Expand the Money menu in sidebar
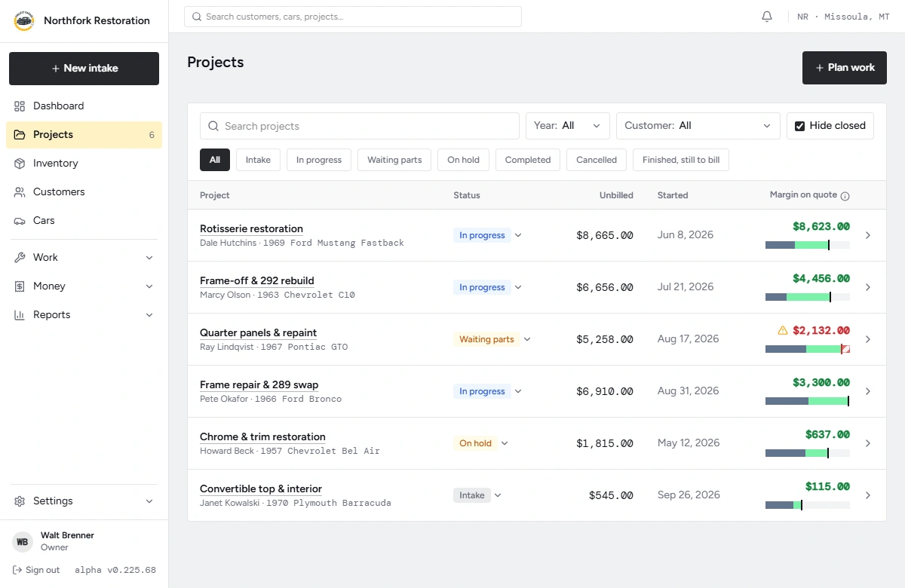The image size is (905, 588). (x=84, y=286)
